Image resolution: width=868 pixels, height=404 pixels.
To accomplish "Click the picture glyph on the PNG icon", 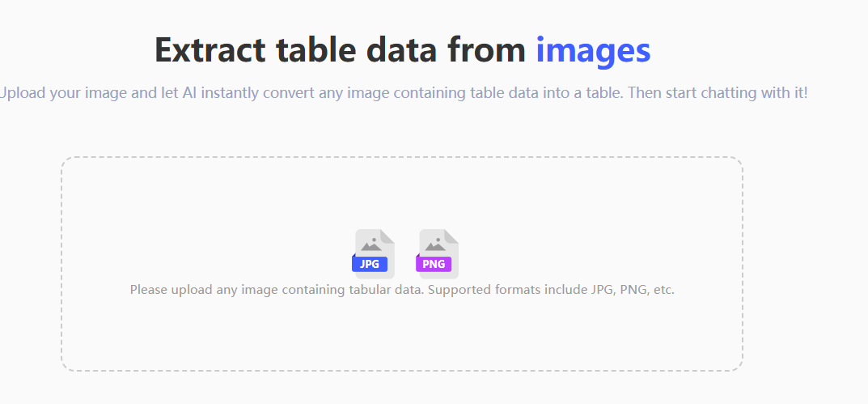I will tap(435, 244).
